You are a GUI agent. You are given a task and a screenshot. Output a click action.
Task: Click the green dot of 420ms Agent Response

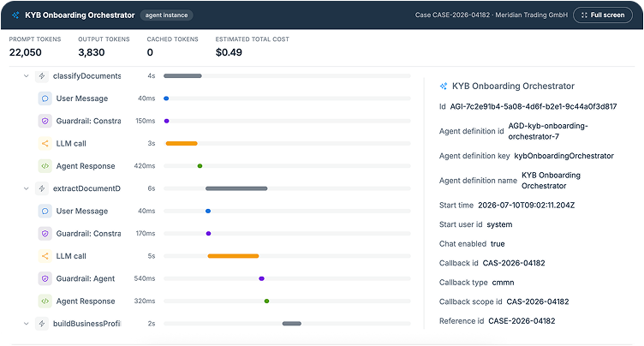(200, 166)
